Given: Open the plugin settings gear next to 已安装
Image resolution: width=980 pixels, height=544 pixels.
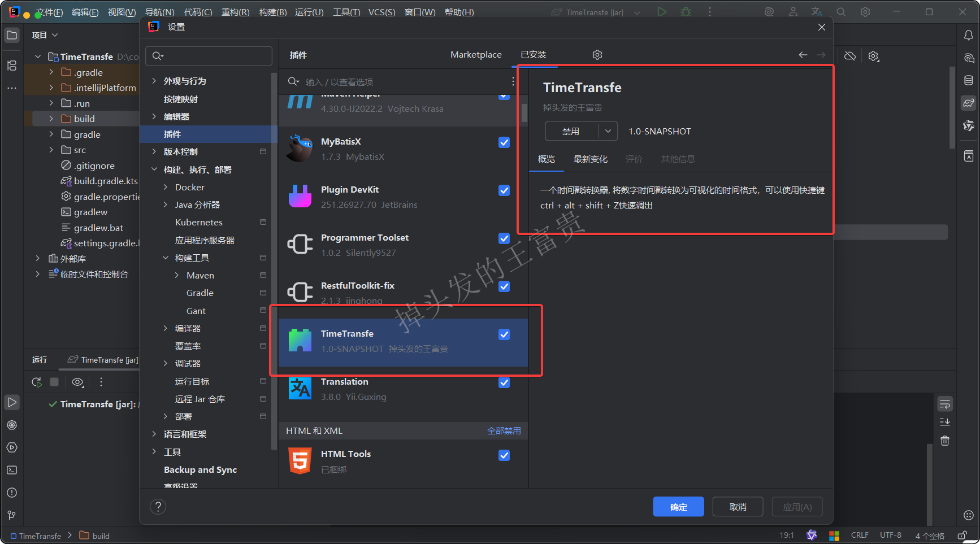Looking at the screenshot, I should pos(597,55).
